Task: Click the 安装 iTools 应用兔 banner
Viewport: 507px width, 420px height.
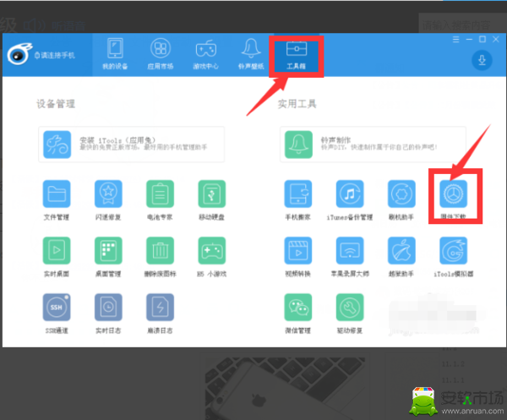Action: (x=131, y=145)
